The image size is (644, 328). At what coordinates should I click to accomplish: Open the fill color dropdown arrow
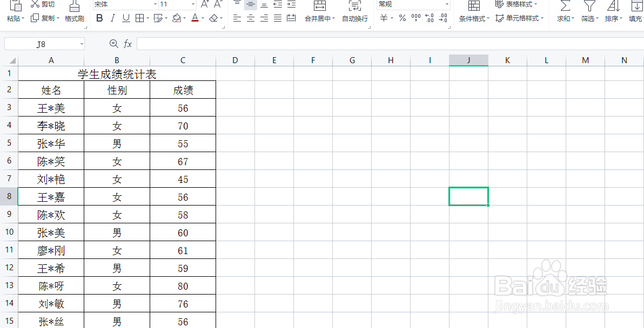[184, 18]
